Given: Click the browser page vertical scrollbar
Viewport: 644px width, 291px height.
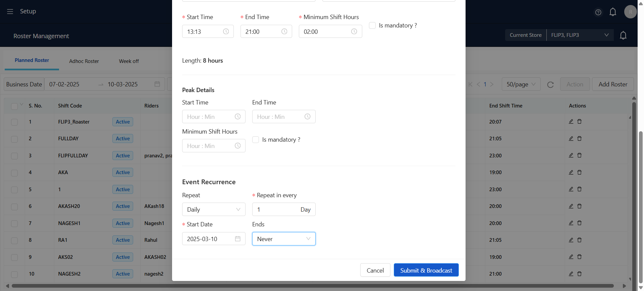Looking at the screenshot, I should point(641,208).
